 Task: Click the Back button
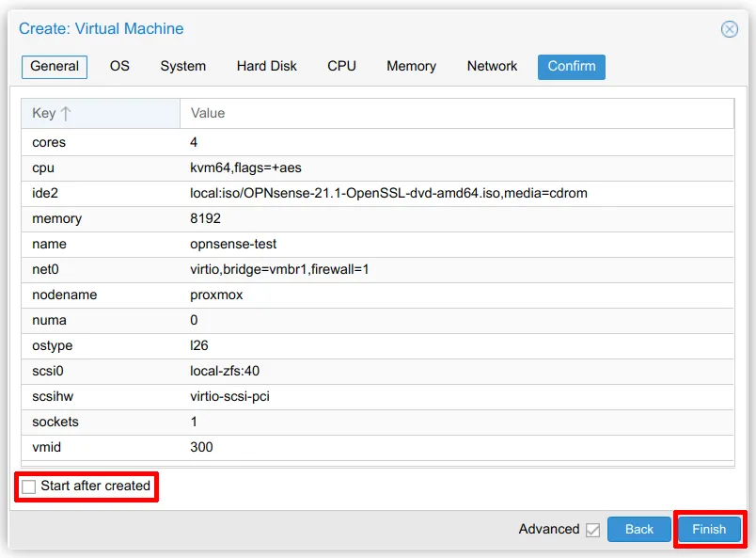[638, 529]
